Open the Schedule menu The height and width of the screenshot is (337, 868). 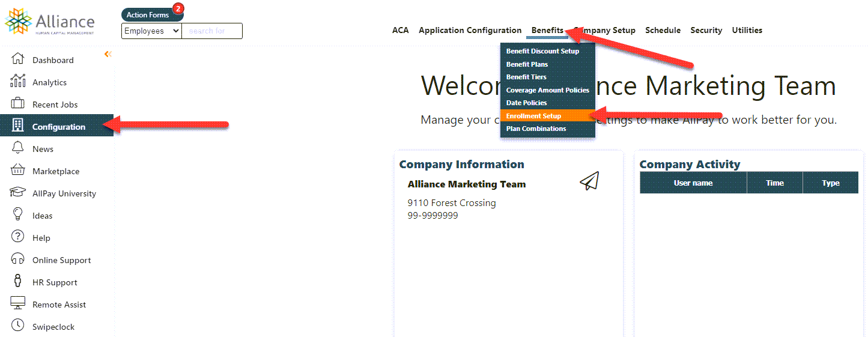[x=663, y=30]
